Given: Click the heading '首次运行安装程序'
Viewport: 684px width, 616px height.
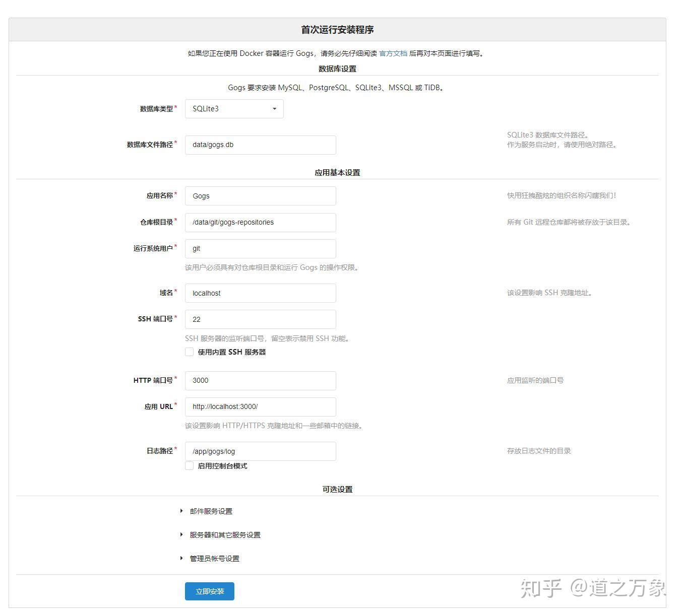Looking at the screenshot, I should [337, 30].
